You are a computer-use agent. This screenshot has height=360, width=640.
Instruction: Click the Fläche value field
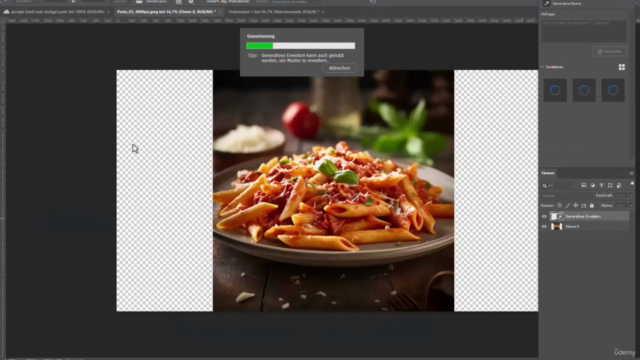[x=621, y=206]
